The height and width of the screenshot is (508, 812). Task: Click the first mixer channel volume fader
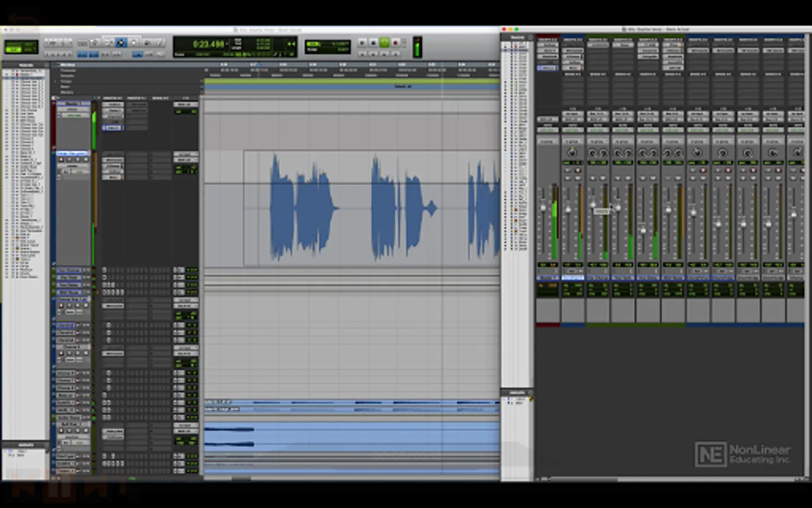[x=544, y=208]
